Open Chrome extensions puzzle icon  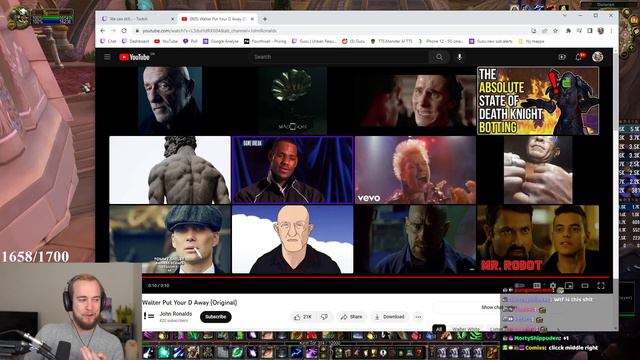click(568, 31)
